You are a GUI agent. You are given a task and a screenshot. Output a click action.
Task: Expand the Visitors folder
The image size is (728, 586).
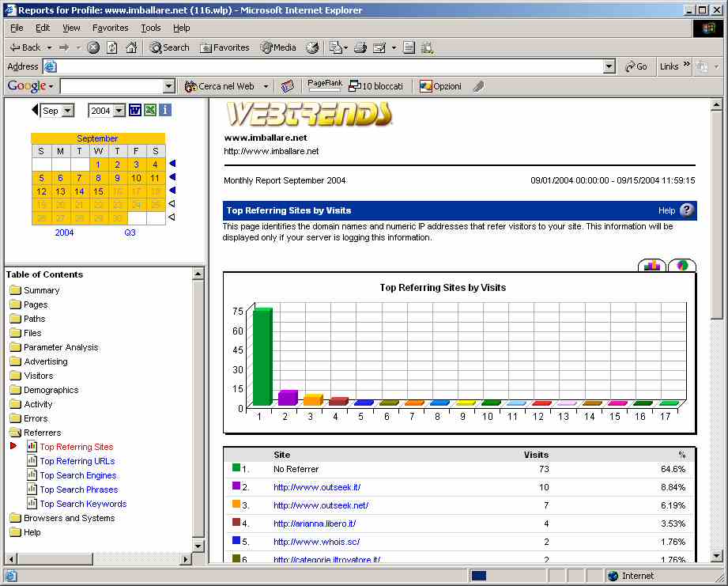16,376
